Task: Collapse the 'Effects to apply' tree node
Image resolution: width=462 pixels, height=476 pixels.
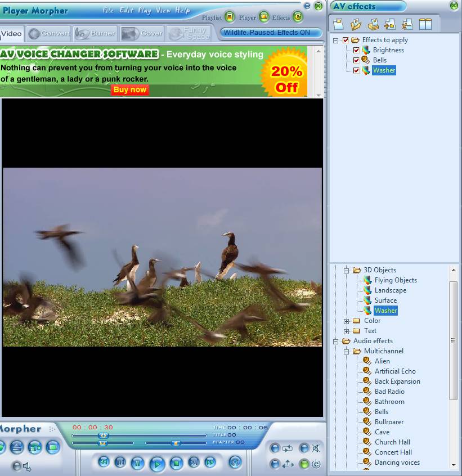Action: (x=336, y=41)
